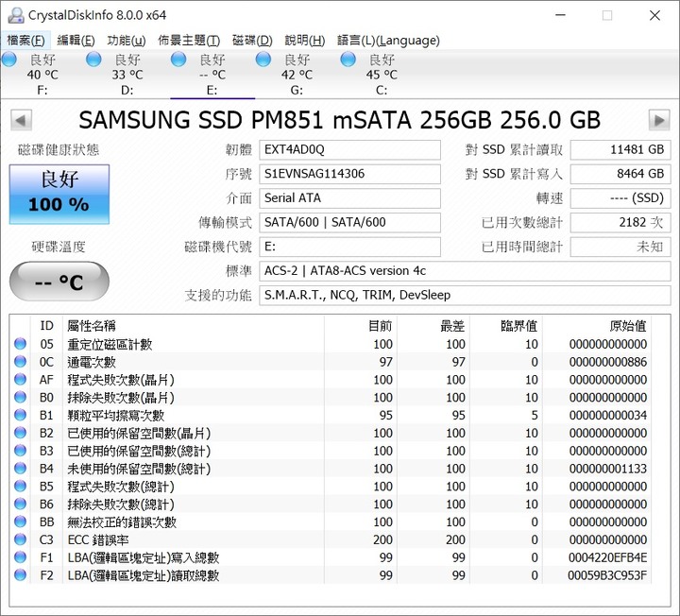Screen dimensions: 680x616
Task: Click the 屬性名稱 column header
Action: pyautogui.click(x=92, y=326)
